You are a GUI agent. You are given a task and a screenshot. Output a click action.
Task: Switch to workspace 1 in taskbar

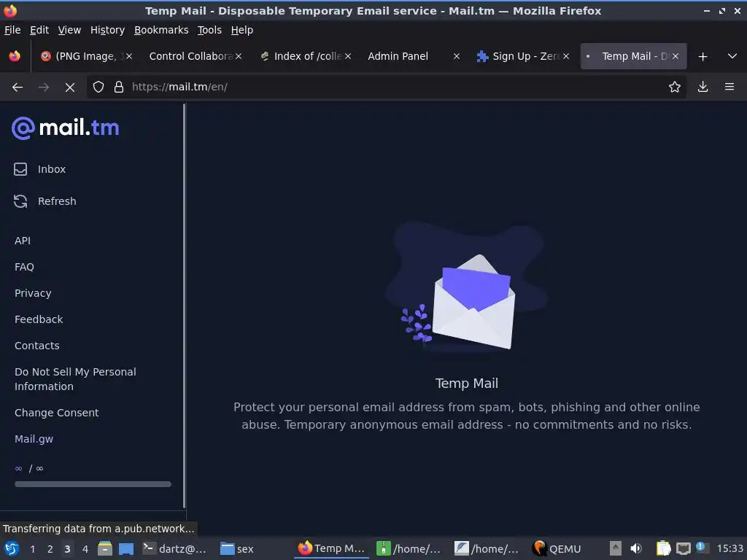pos(32,549)
